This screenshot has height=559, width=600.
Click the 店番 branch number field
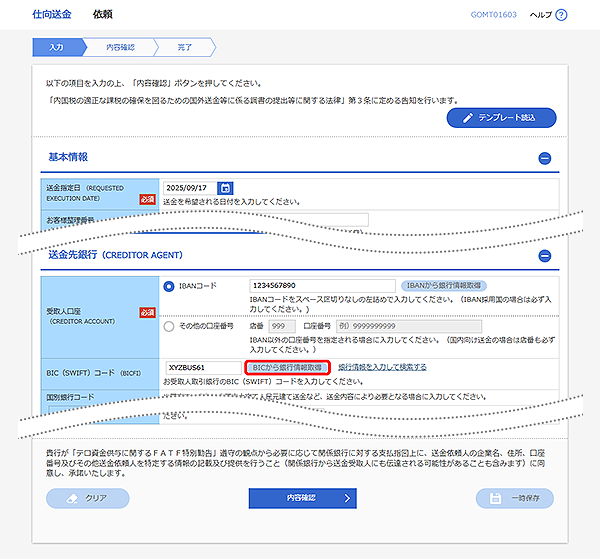(x=282, y=326)
